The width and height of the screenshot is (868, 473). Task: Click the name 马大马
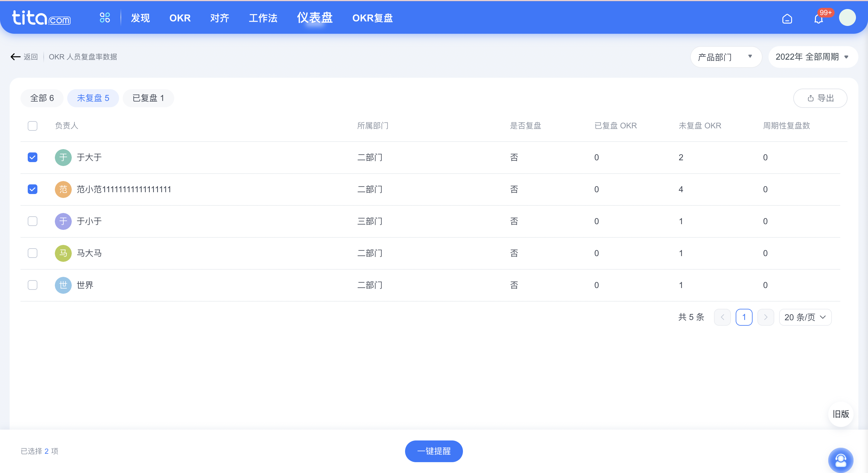89,253
